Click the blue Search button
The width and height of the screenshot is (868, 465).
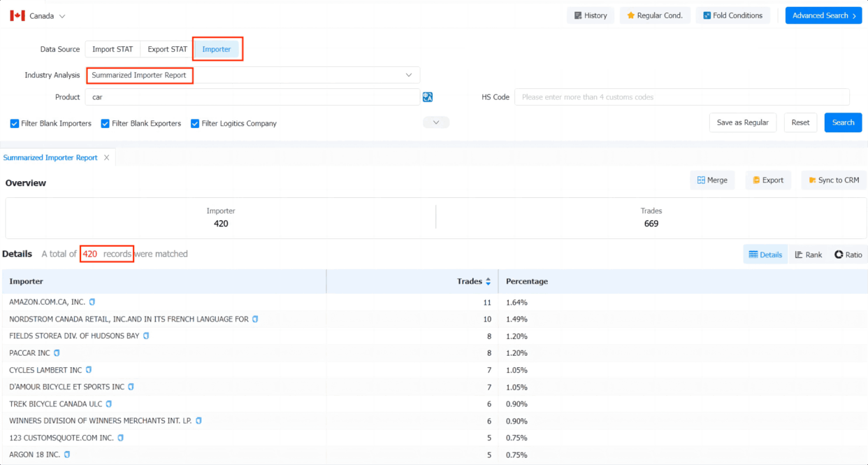tap(843, 122)
